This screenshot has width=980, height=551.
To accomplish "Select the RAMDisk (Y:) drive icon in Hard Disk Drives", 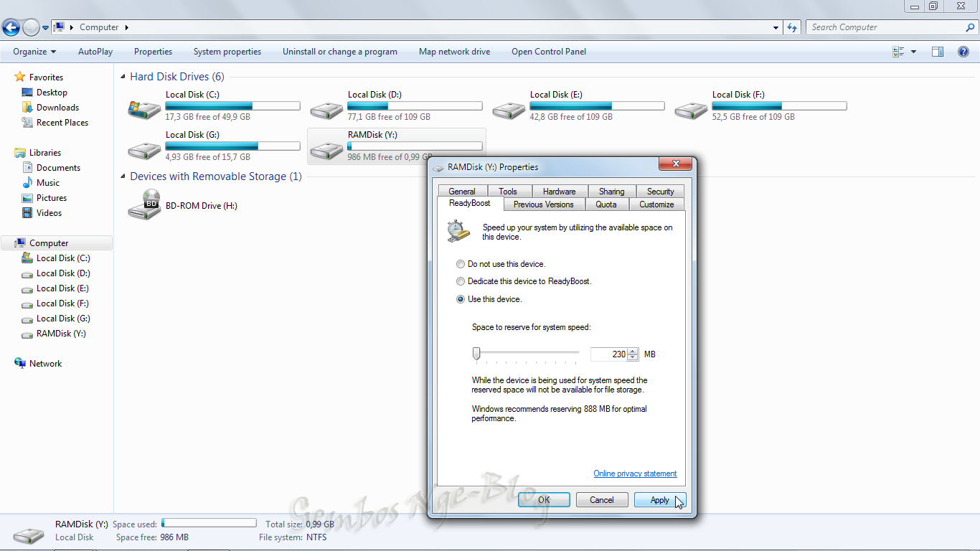I will tap(326, 149).
